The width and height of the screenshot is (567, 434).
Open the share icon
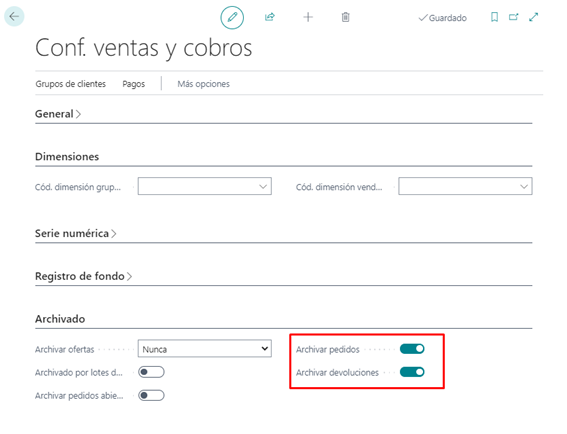click(270, 17)
